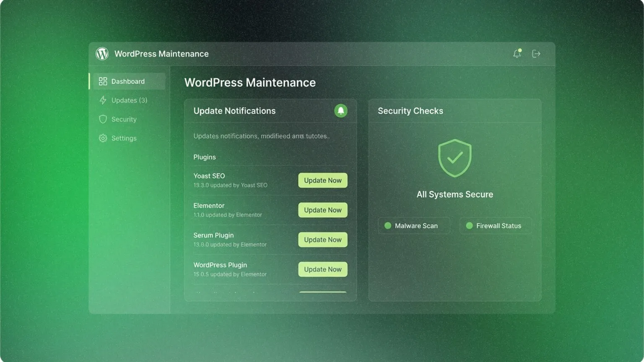Select the Malware Scan status chip
Viewport: 644px width, 362px height.
coord(414,225)
